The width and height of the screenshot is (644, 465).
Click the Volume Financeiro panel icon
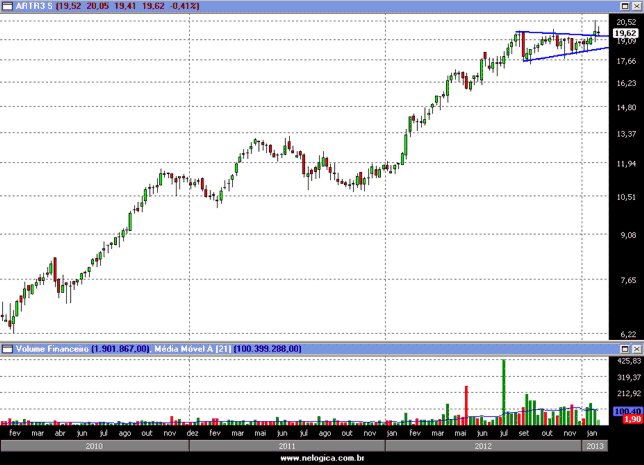pyautogui.click(x=7, y=348)
